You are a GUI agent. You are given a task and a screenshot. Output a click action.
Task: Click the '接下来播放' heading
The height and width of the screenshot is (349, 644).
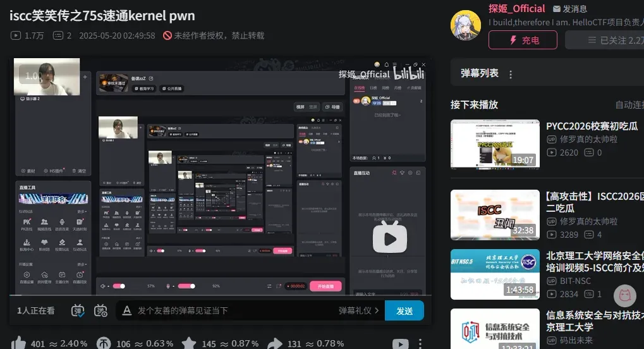click(x=475, y=105)
